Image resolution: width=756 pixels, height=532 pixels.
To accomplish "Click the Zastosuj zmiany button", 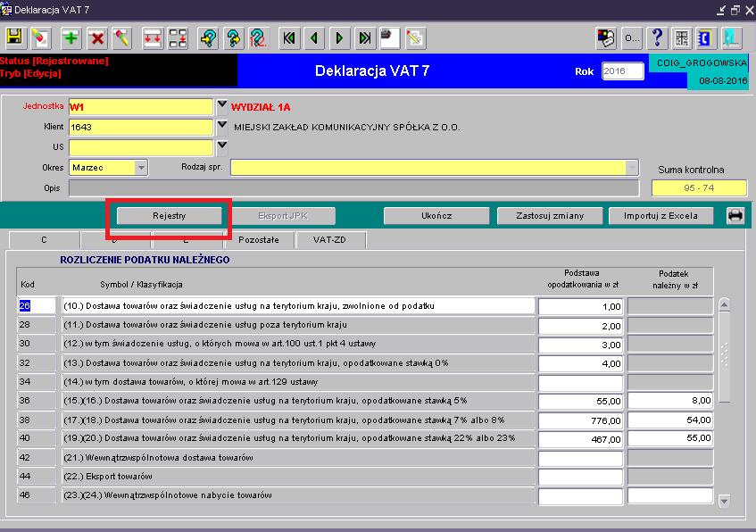I will click(550, 216).
